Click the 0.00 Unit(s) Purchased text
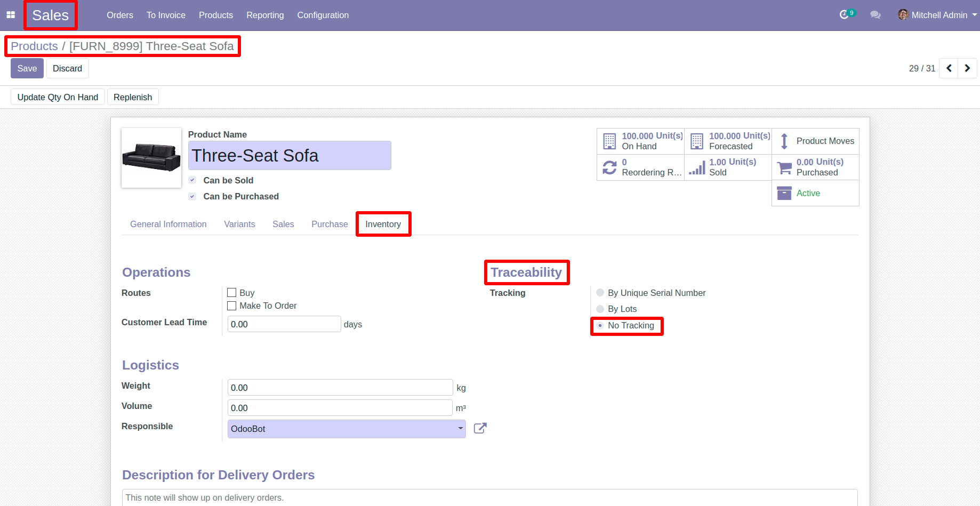 pos(820,167)
